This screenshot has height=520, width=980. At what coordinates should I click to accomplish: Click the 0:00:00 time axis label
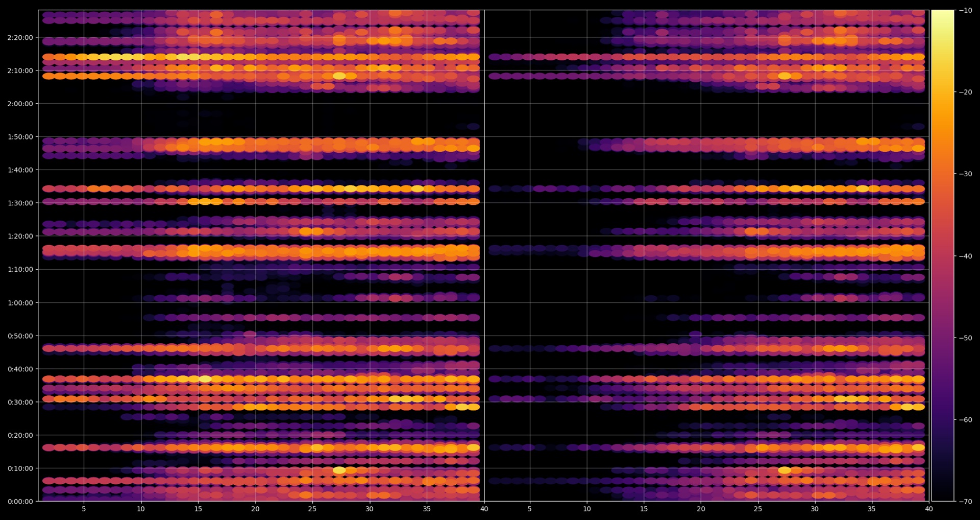[x=20, y=502]
